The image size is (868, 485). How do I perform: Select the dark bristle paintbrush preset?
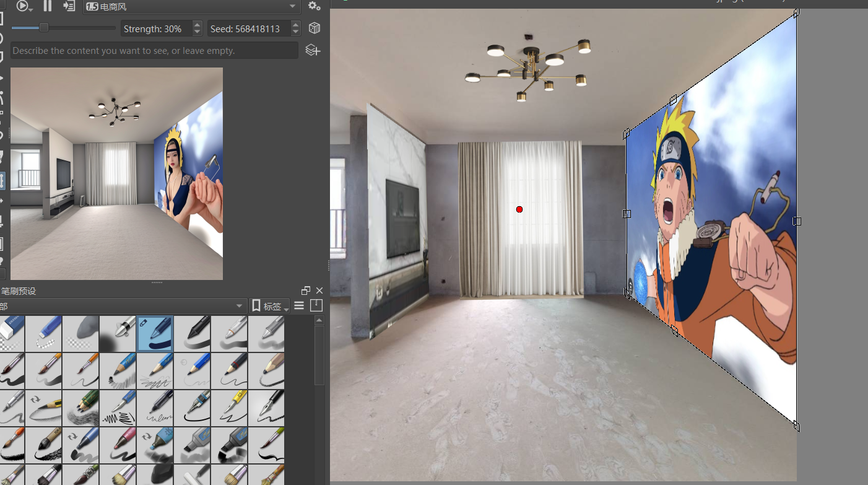click(x=12, y=371)
